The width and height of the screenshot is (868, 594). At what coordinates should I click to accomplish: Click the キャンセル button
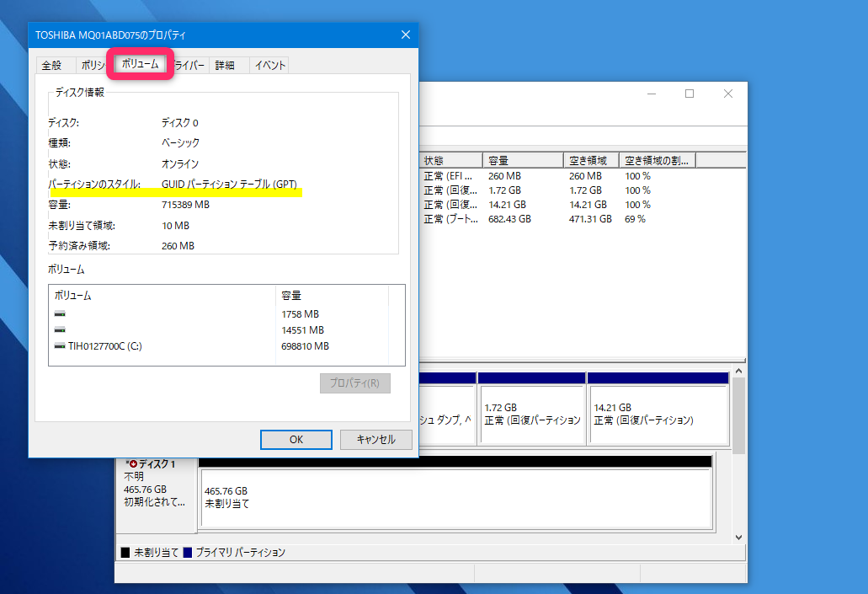[375, 440]
